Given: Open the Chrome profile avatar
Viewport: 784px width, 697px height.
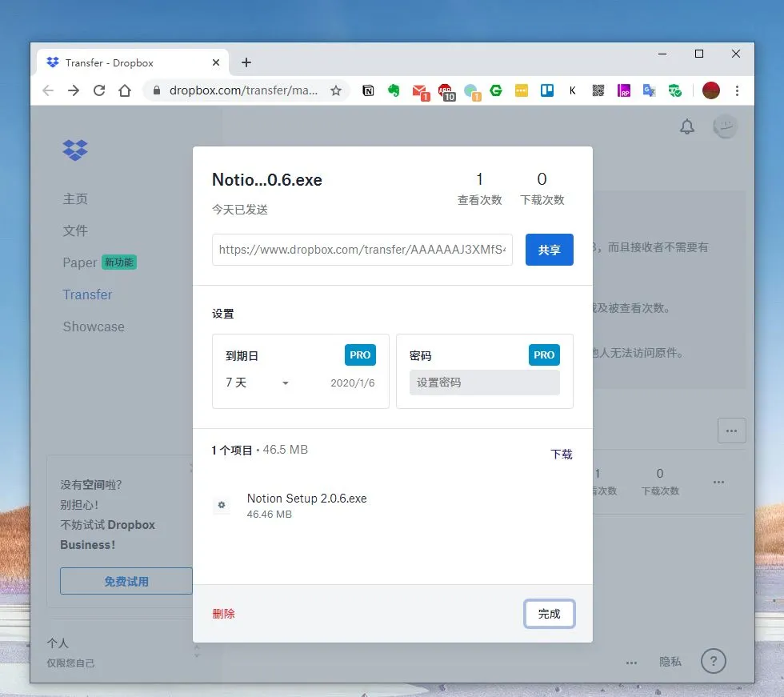Looking at the screenshot, I should [x=710, y=90].
